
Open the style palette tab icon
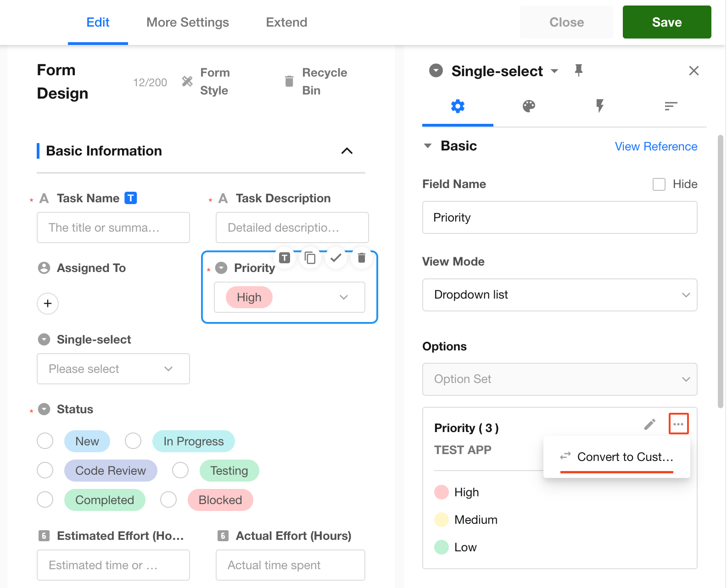tap(529, 106)
